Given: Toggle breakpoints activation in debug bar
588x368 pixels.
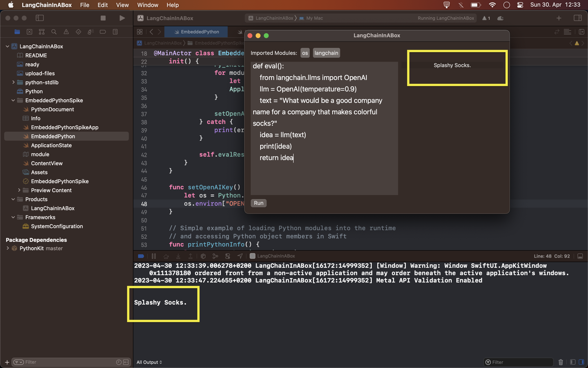Looking at the screenshot, I should (141, 256).
